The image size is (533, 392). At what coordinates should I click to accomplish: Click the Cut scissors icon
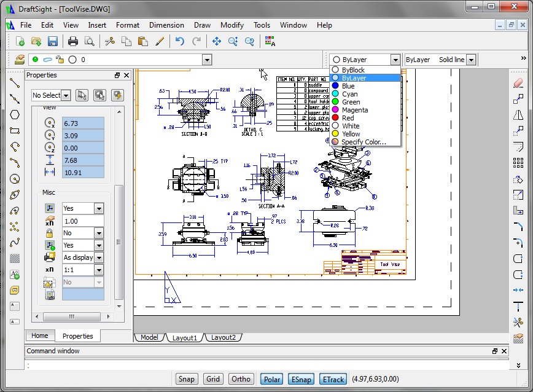pos(110,42)
